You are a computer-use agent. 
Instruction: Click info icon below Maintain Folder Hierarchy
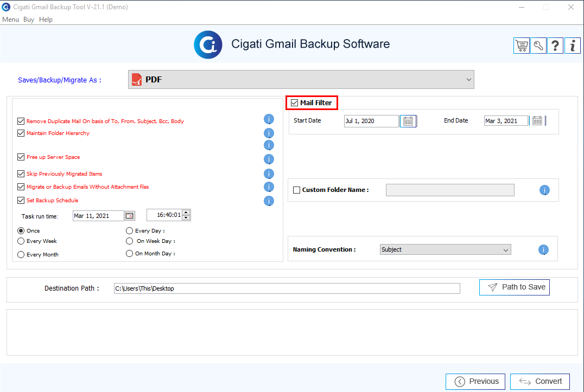269,145
